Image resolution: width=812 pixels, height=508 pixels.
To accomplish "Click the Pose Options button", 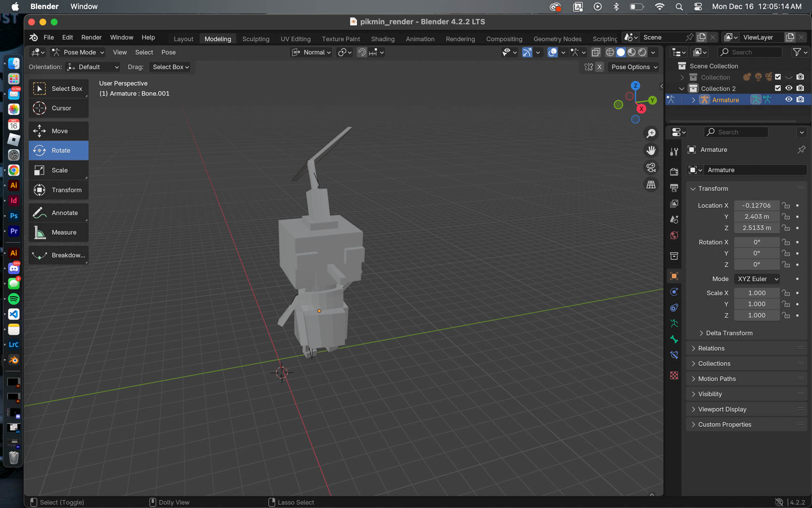I will 634,67.
